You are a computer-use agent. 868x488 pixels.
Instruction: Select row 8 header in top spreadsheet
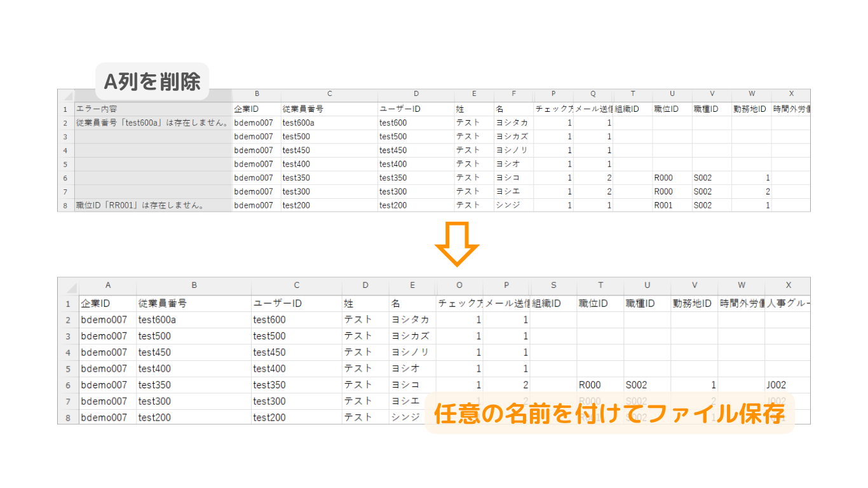(x=65, y=205)
